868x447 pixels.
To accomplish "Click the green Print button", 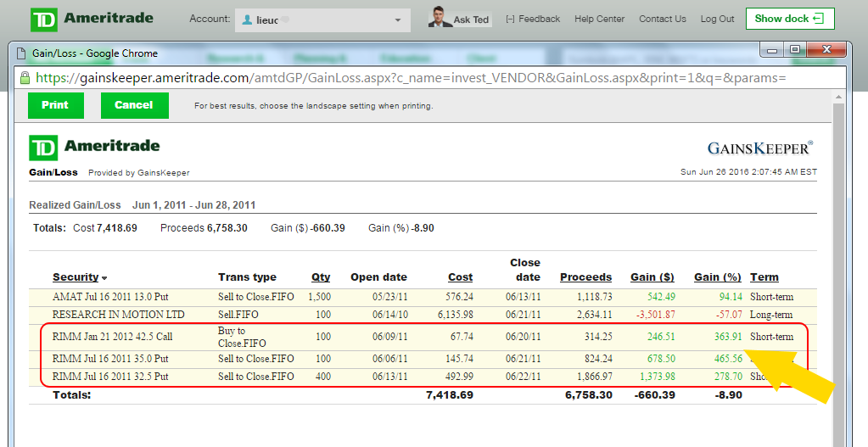I will pyautogui.click(x=56, y=105).
